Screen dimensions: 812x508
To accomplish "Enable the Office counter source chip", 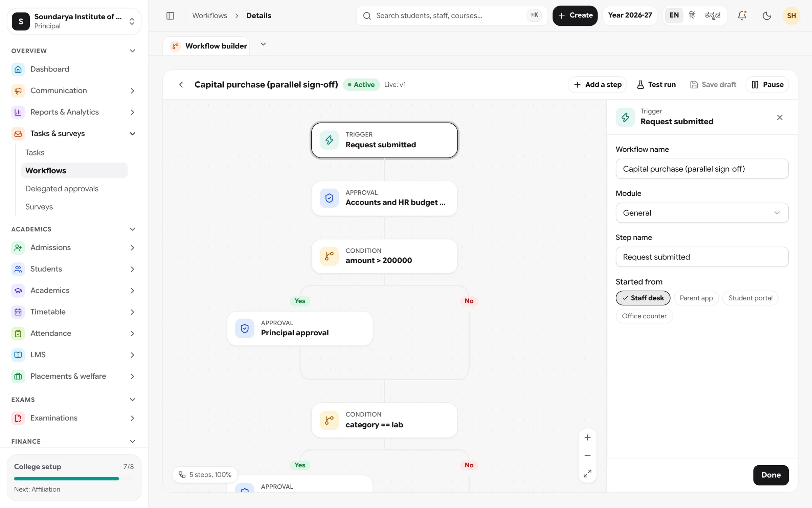I will (644, 316).
